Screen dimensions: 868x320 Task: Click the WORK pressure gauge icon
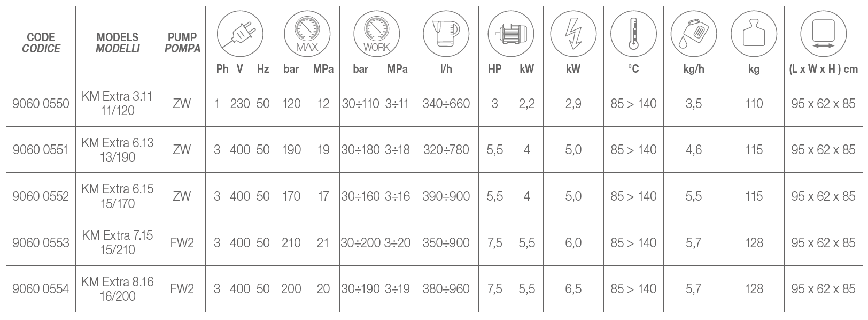pos(376,33)
